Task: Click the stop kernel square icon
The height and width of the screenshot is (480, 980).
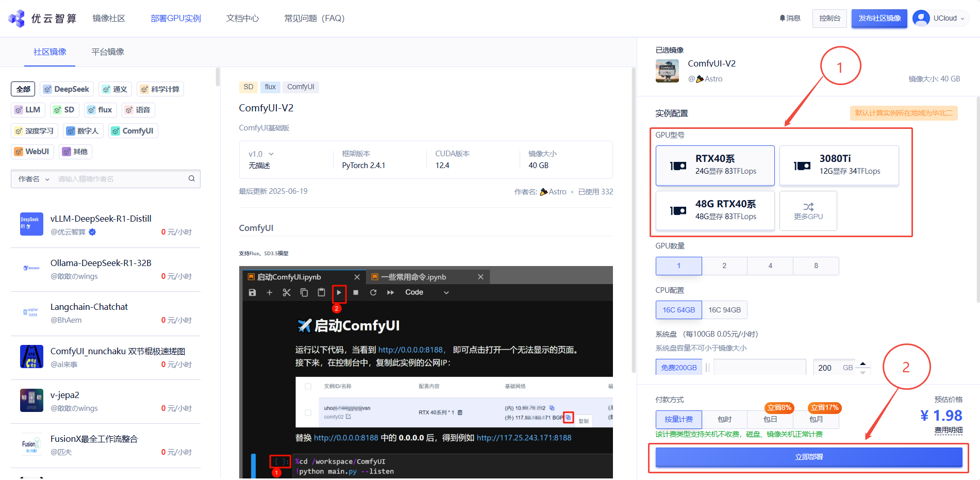Action: 356,292
